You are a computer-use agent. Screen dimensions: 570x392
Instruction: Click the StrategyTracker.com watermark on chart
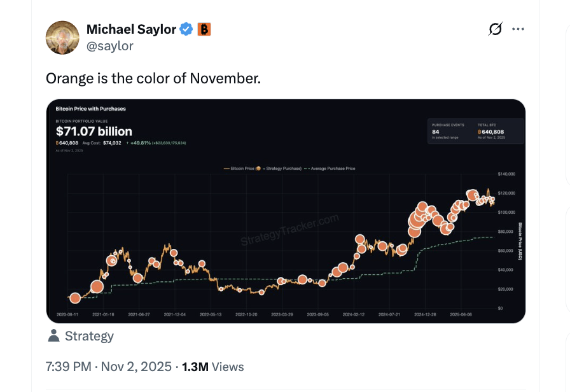(x=289, y=230)
